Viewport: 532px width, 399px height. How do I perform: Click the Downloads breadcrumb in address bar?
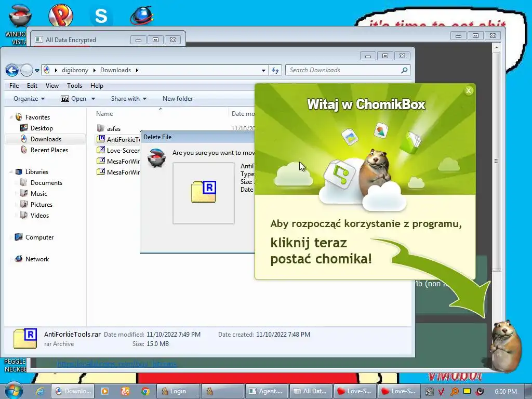pos(115,70)
